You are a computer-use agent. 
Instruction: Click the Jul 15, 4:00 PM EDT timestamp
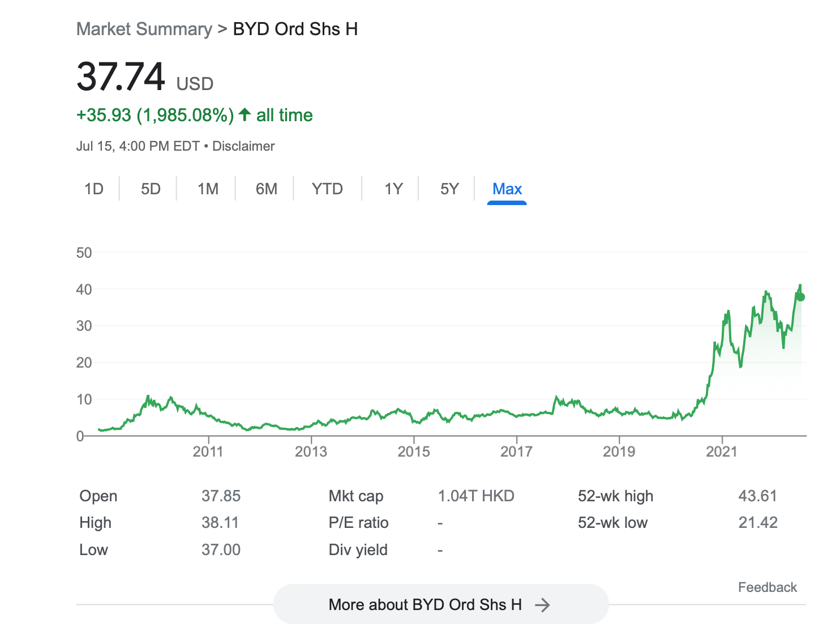[x=138, y=146]
